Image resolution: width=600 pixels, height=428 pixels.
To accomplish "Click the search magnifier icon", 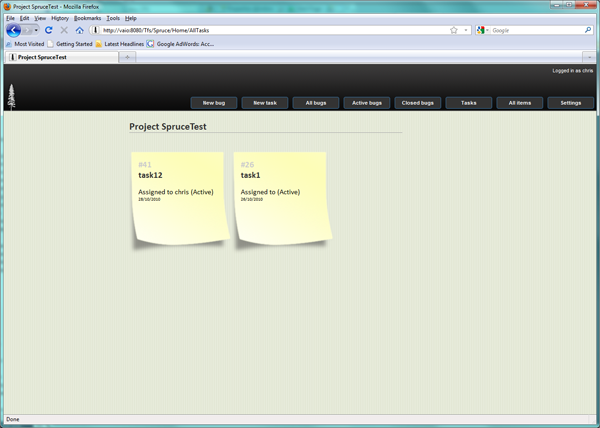I will [588, 30].
